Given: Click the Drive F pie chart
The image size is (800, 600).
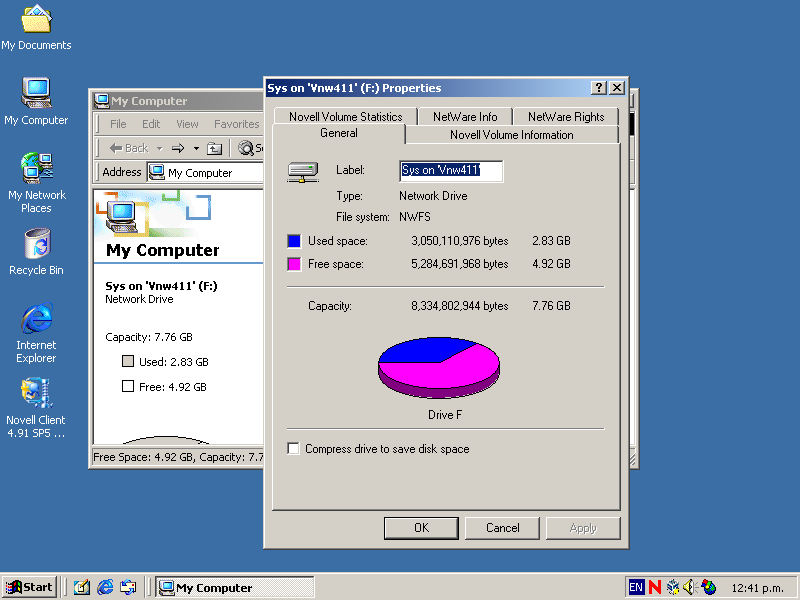Looking at the screenshot, I should point(439,367).
